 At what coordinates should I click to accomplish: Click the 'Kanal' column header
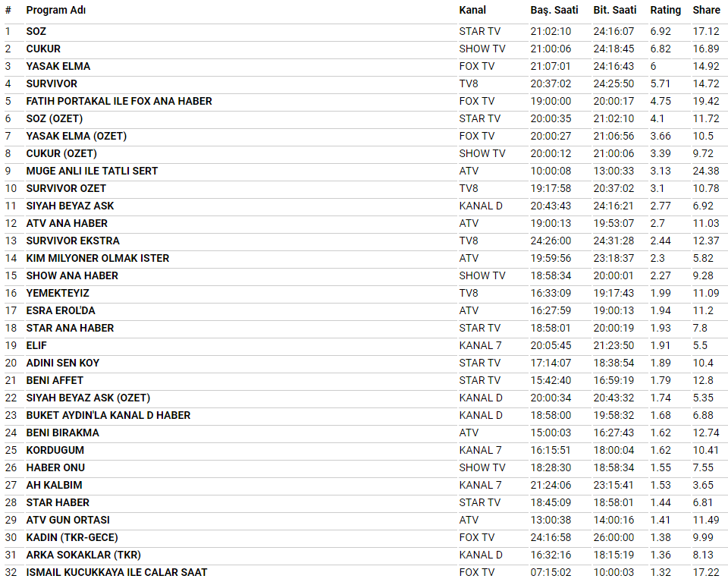(472, 10)
